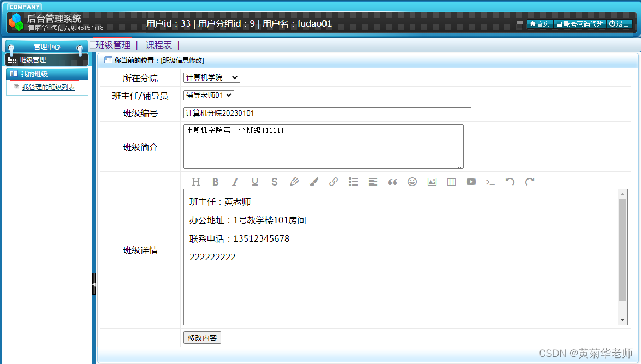Apply underline formatting in the editor

pyautogui.click(x=254, y=182)
